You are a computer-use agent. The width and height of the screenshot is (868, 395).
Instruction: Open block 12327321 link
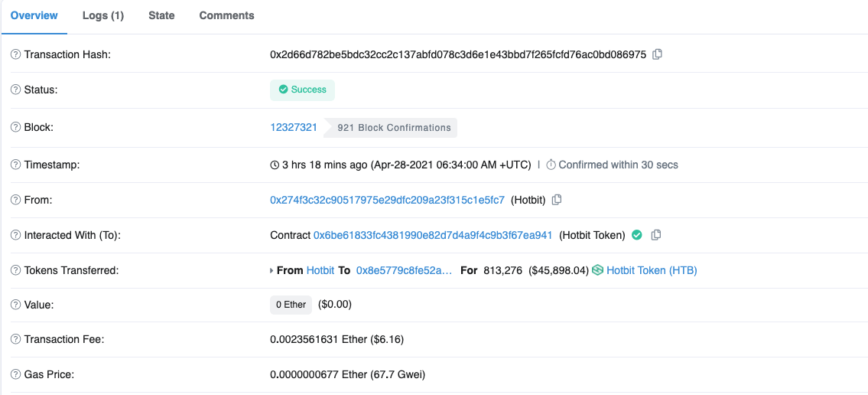[x=294, y=127]
